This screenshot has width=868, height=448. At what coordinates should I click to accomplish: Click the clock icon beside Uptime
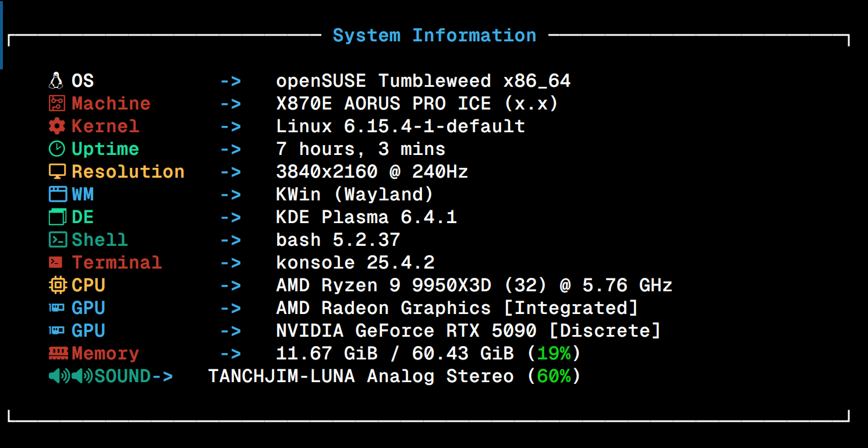(x=57, y=149)
